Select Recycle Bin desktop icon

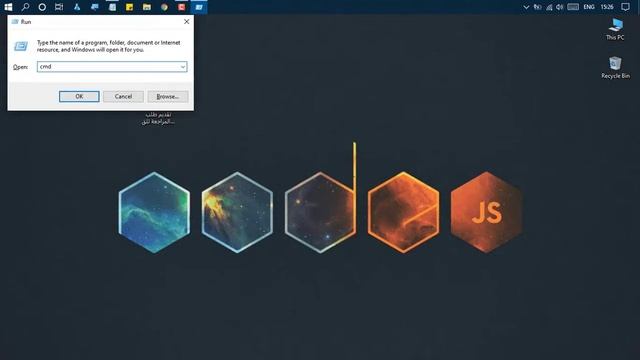pyautogui.click(x=615, y=67)
